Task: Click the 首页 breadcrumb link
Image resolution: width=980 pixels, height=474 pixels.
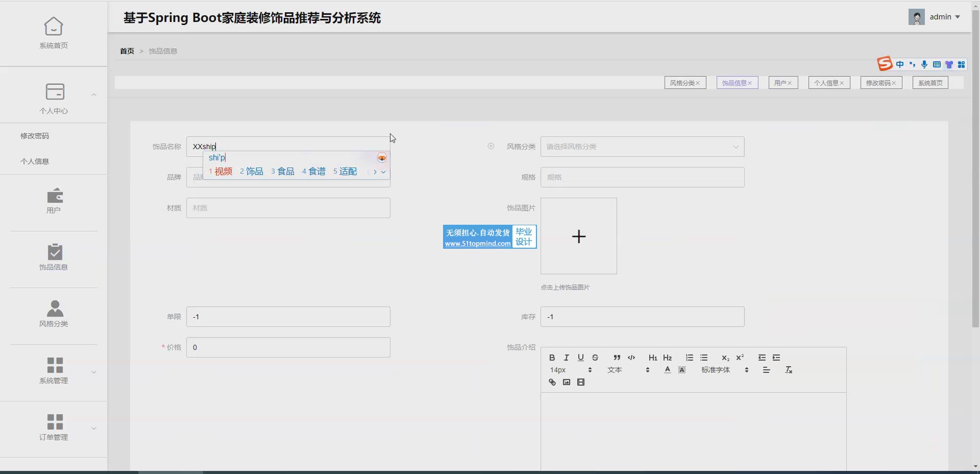Action: pos(127,51)
